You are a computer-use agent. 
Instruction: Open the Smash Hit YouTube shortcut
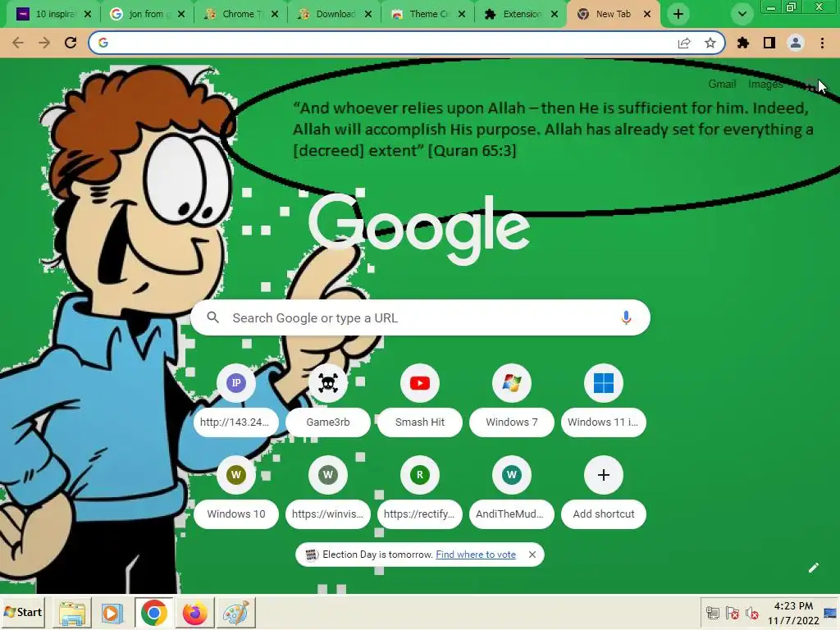click(x=420, y=399)
